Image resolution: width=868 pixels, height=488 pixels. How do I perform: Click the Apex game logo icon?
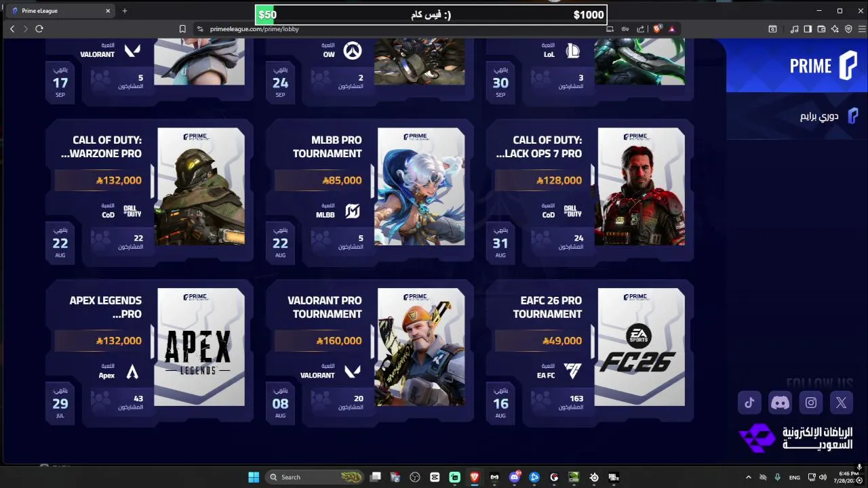[132, 372]
